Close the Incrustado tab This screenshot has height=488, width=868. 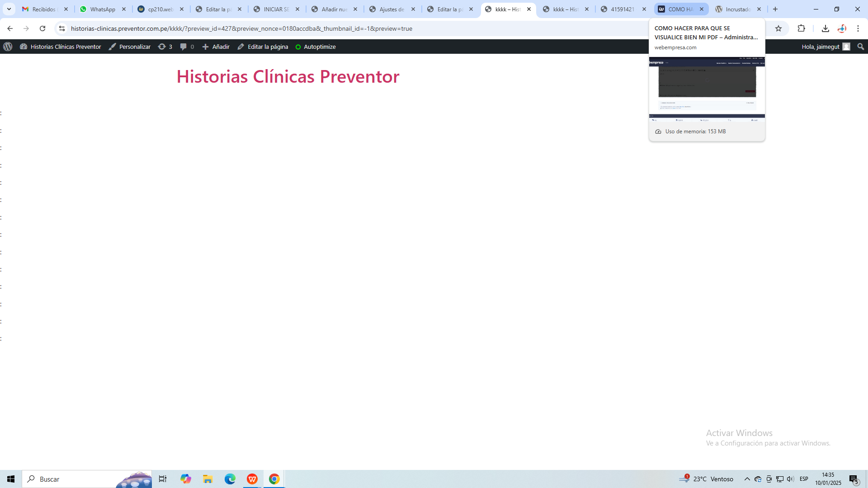click(759, 9)
